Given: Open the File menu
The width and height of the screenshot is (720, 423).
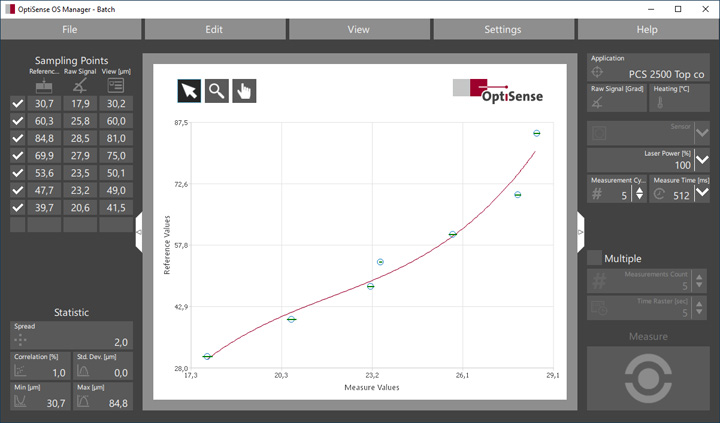Looking at the screenshot, I should [70, 29].
